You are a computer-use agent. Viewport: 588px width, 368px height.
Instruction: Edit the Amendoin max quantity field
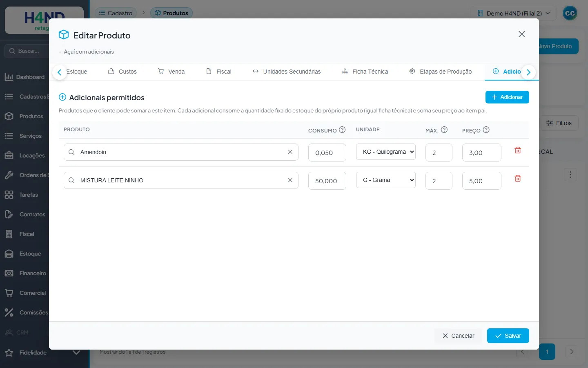[439, 153]
